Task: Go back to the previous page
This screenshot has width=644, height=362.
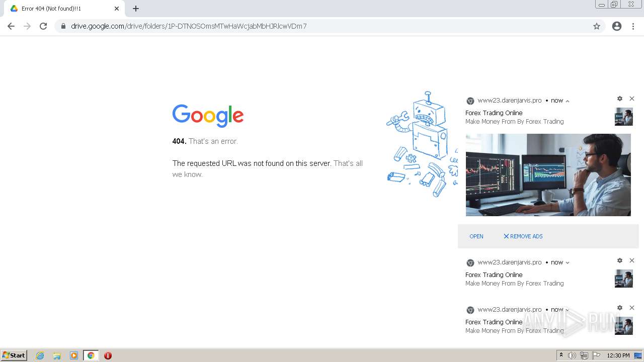Action: click(x=11, y=26)
